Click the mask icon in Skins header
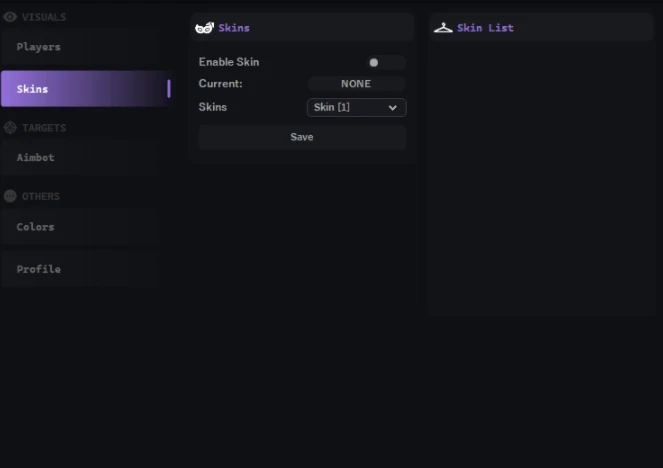The width and height of the screenshot is (663, 468). click(x=205, y=28)
